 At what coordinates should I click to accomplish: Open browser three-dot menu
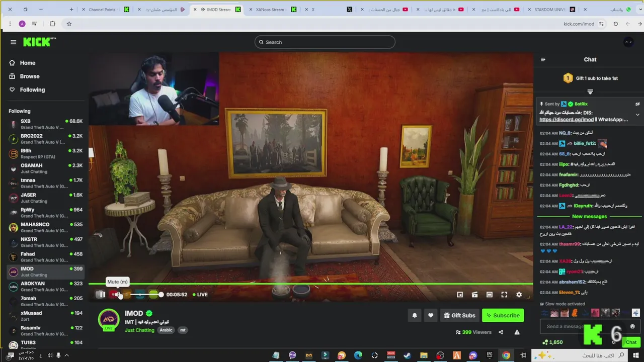tap(10, 24)
